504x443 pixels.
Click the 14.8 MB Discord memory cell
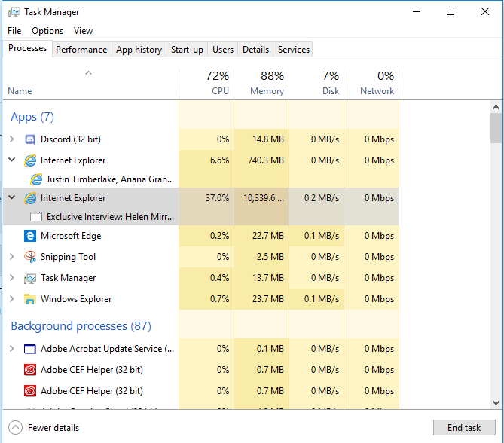click(261, 139)
